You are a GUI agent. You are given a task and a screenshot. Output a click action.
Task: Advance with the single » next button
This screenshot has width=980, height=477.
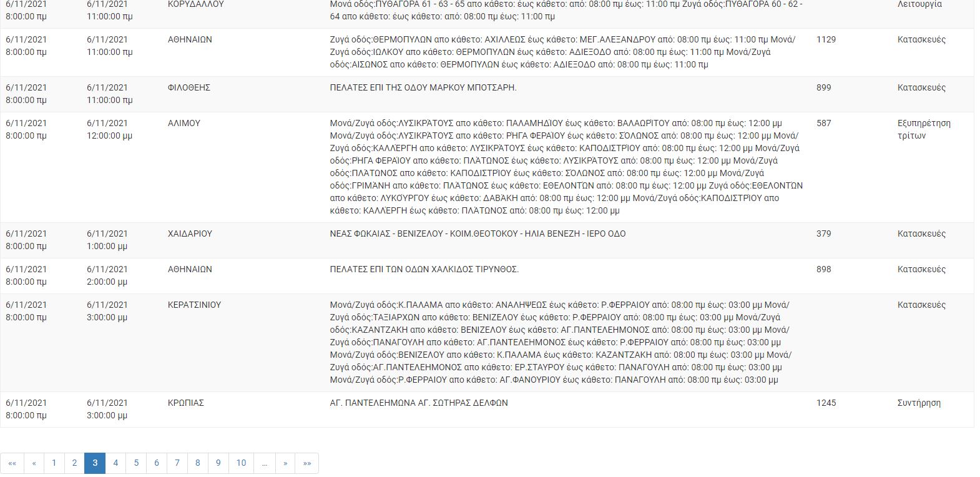click(285, 463)
